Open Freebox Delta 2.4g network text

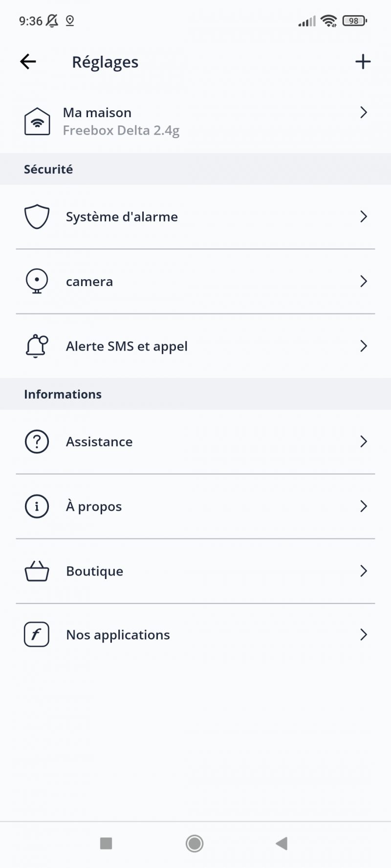click(x=121, y=131)
